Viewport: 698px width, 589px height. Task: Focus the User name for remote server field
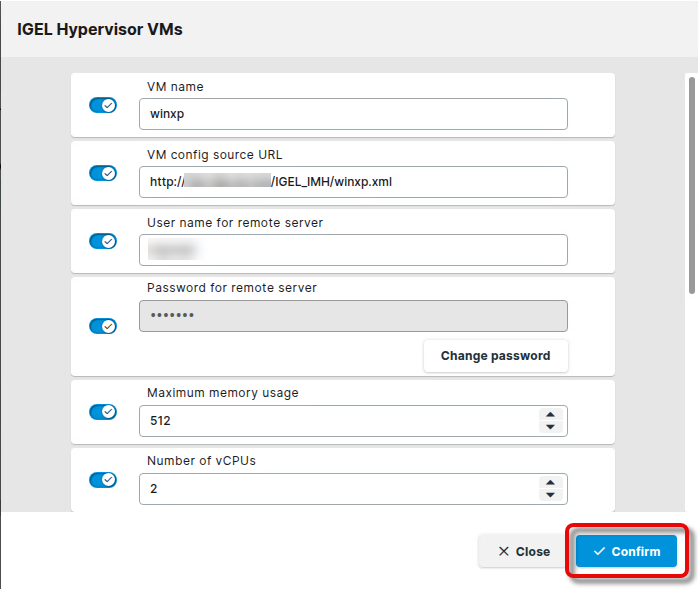tap(353, 250)
